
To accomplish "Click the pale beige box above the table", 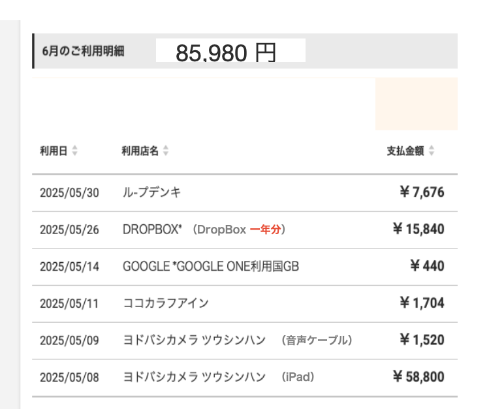I will (x=416, y=104).
